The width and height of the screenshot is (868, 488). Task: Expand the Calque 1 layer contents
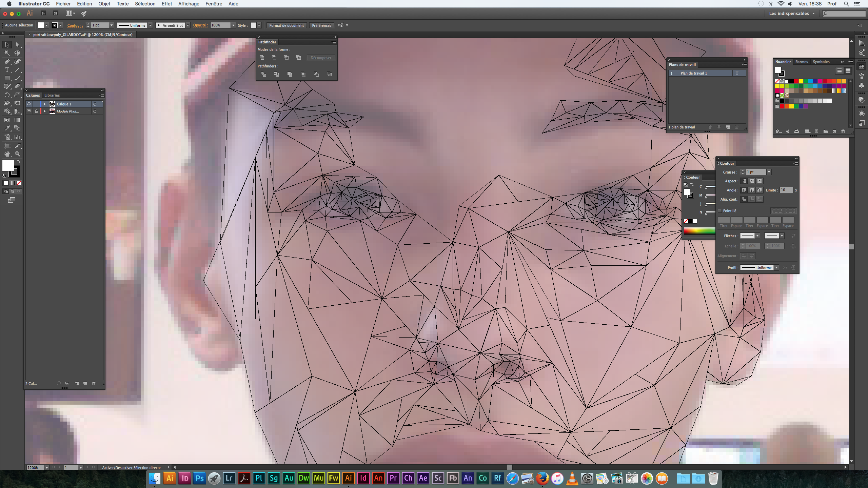coord(45,104)
